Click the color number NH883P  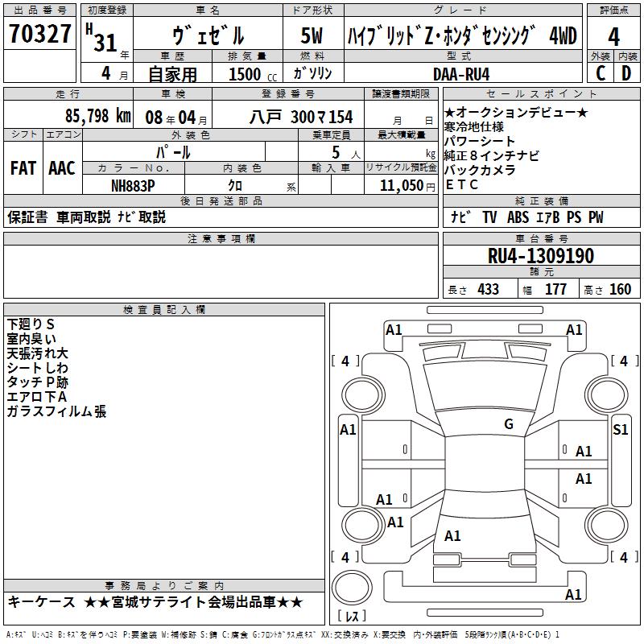(x=133, y=186)
